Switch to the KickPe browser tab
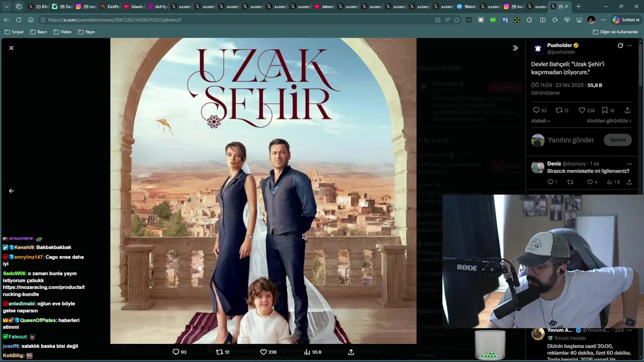The height and width of the screenshot is (362, 644). [110, 7]
